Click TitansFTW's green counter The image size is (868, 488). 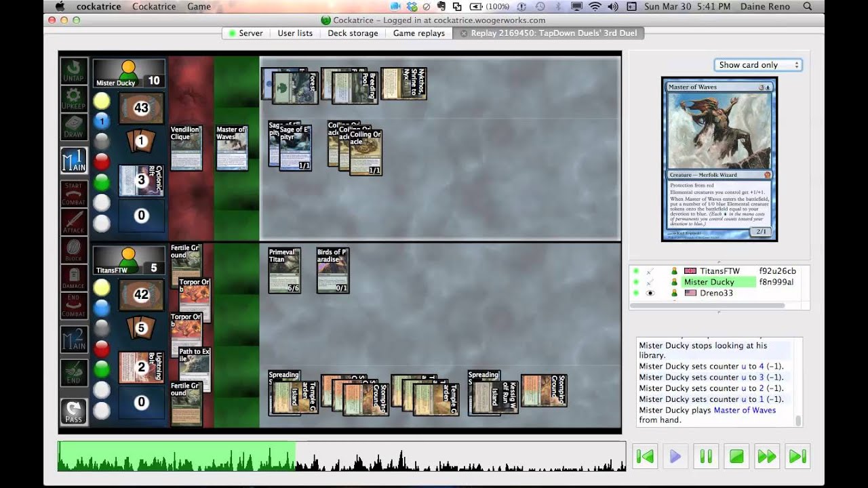pos(102,369)
